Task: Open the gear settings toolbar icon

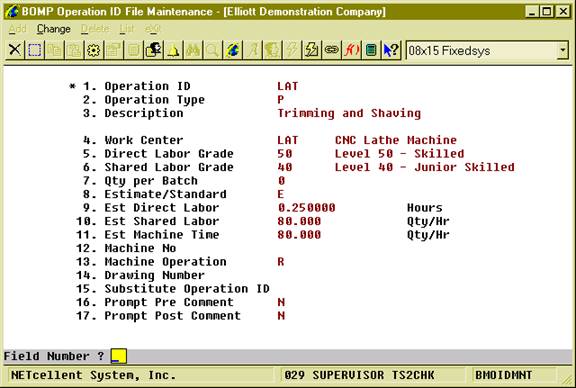Action: coord(94,50)
